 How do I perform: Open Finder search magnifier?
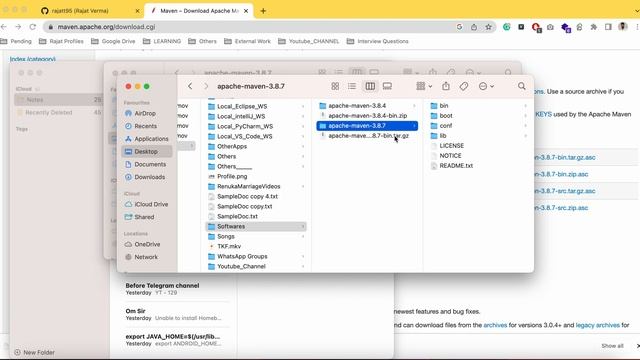coord(522,86)
